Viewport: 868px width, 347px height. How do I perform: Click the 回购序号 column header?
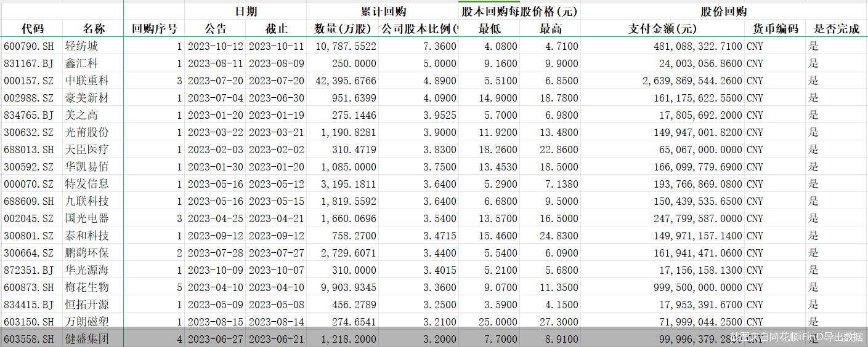point(154,29)
